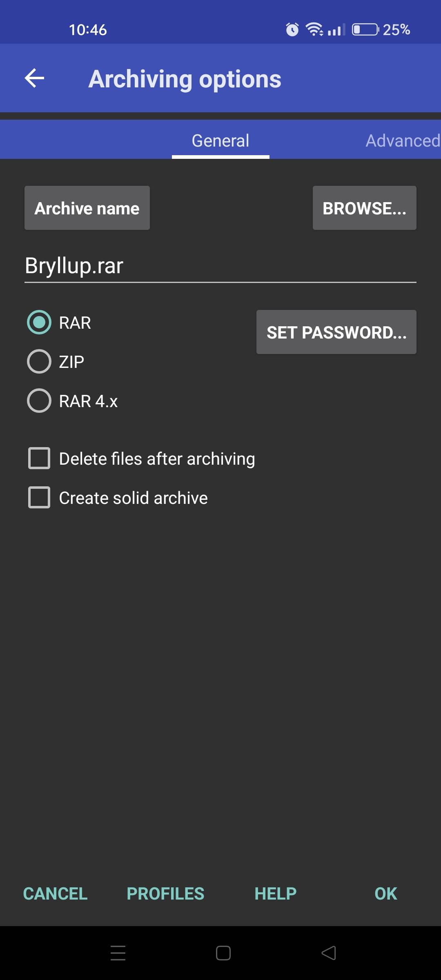Open the PROFILES menu

click(x=165, y=893)
